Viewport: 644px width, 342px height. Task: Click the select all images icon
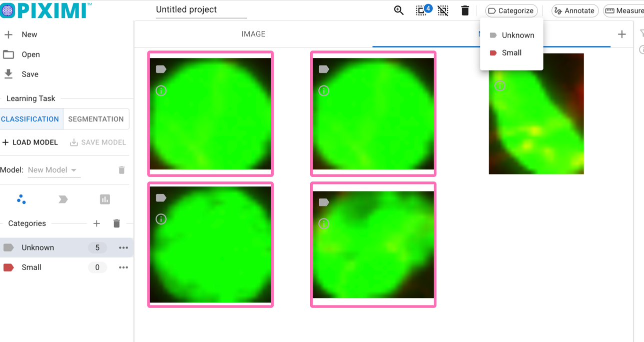421,10
